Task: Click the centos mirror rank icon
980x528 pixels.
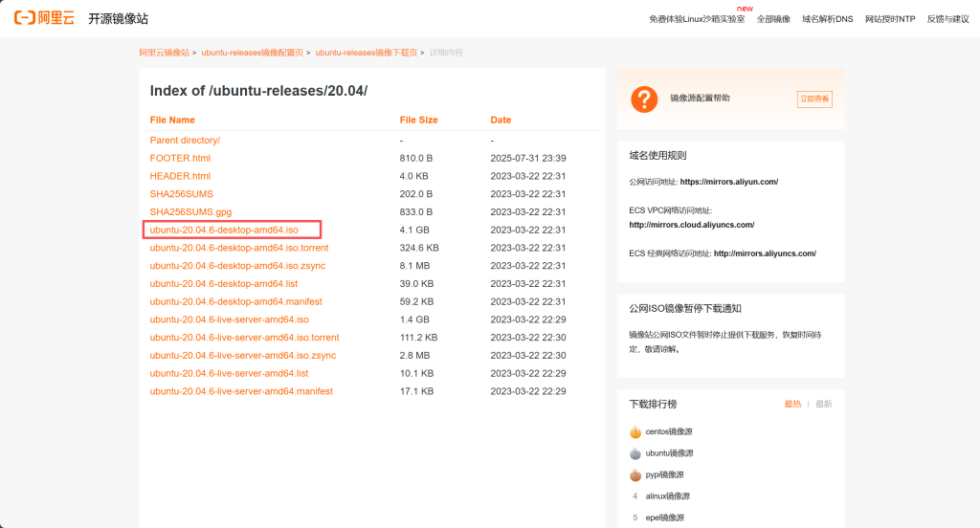Action: pyautogui.click(x=635, y=432)
